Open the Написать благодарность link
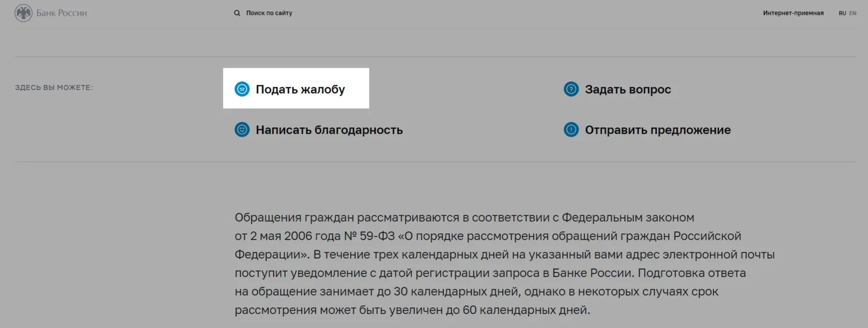The width and height of the screenshot is (868, 328). 329,130
